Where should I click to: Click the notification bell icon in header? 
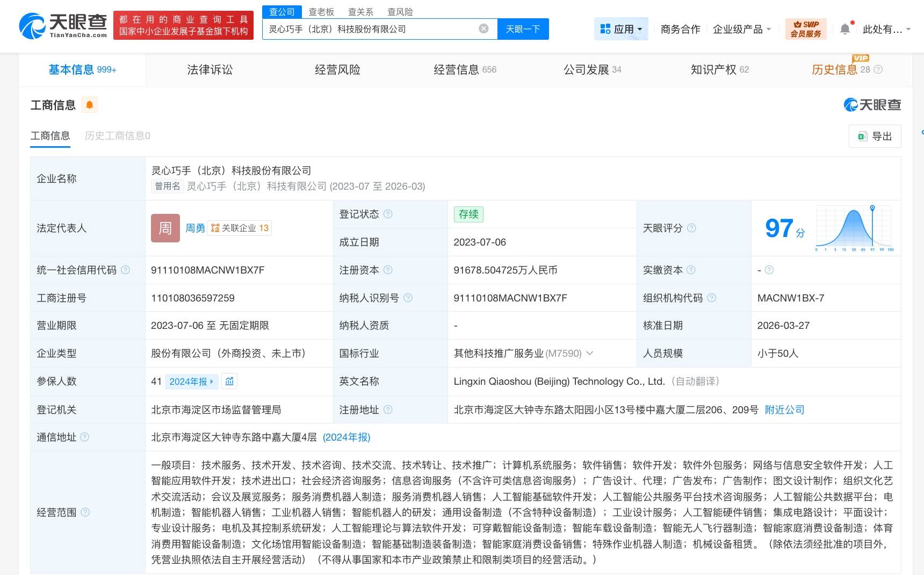click(845, 29)
